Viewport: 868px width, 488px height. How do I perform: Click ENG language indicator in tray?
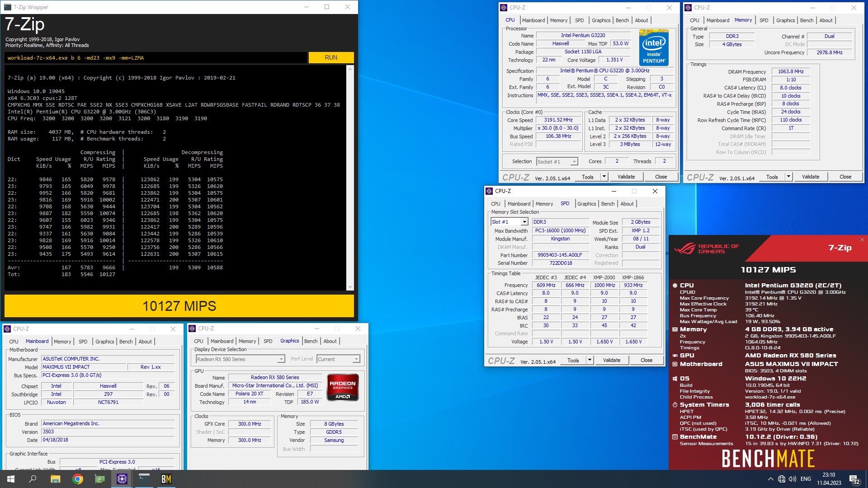coord(806,479)
